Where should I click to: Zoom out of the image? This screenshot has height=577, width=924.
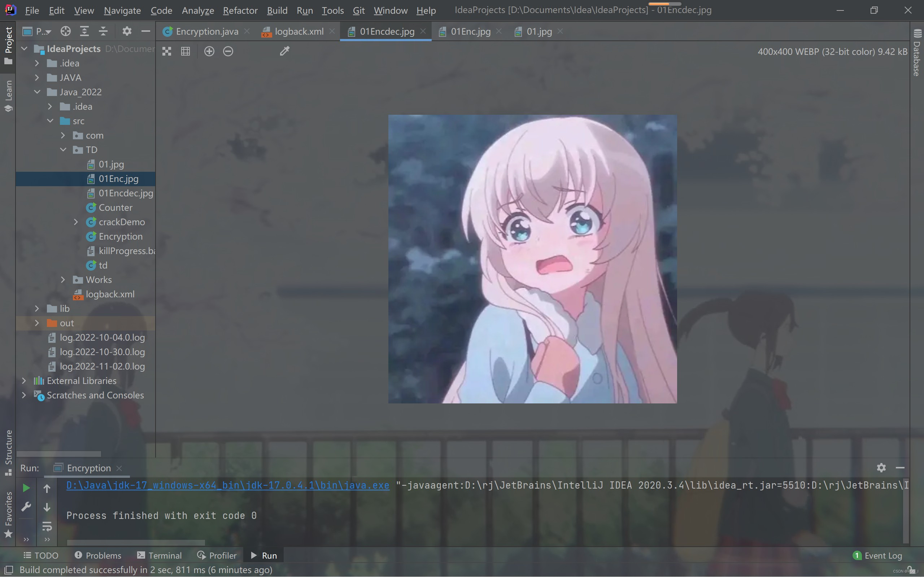point(228,51)
